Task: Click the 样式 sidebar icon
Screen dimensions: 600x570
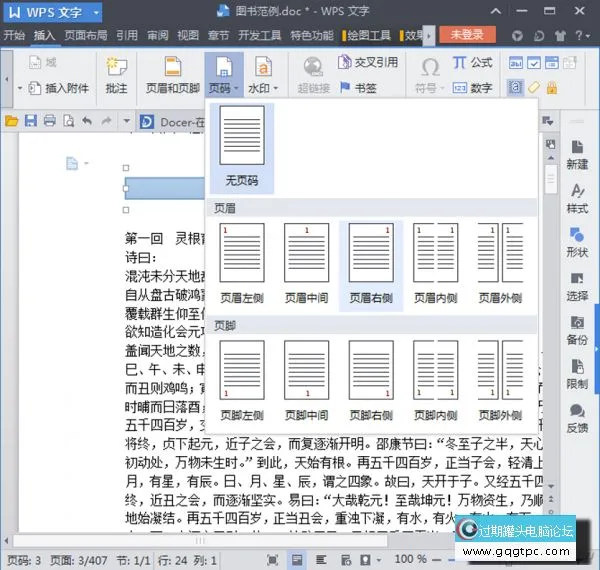Action: pos(577,199)
